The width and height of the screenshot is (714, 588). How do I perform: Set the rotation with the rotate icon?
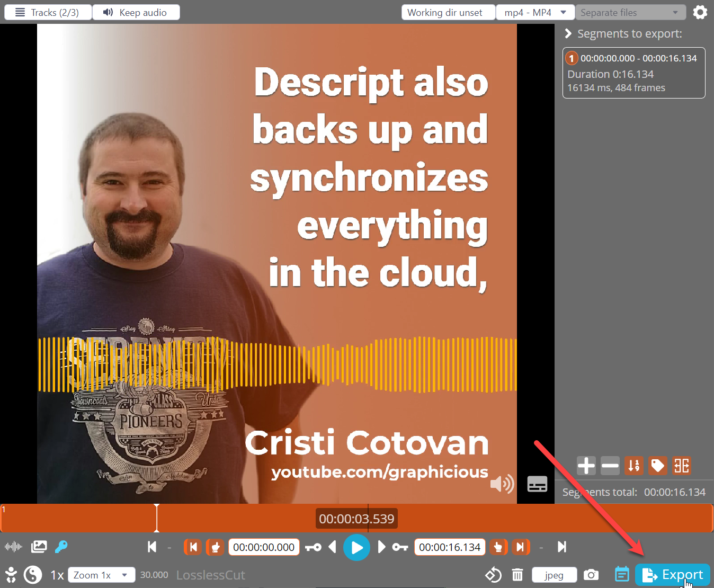pos(493,575)
